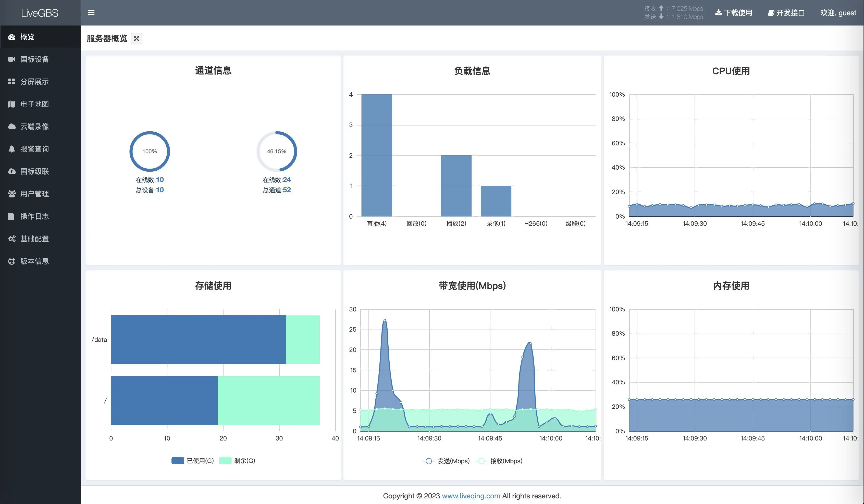Image resolution: width=864 pixels, height=504 pixels.
Task: Expand the 欢迎, guest user dropdown
Action: point(838,13)
